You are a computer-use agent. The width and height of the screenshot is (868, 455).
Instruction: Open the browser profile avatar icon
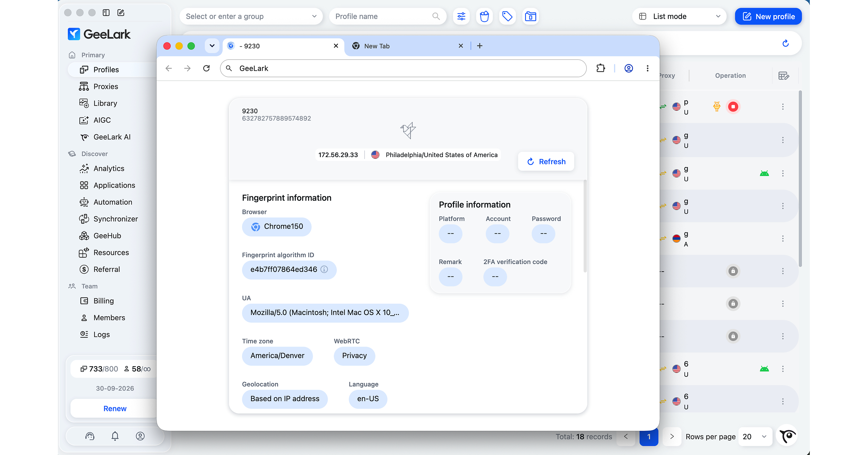(629, 69)
